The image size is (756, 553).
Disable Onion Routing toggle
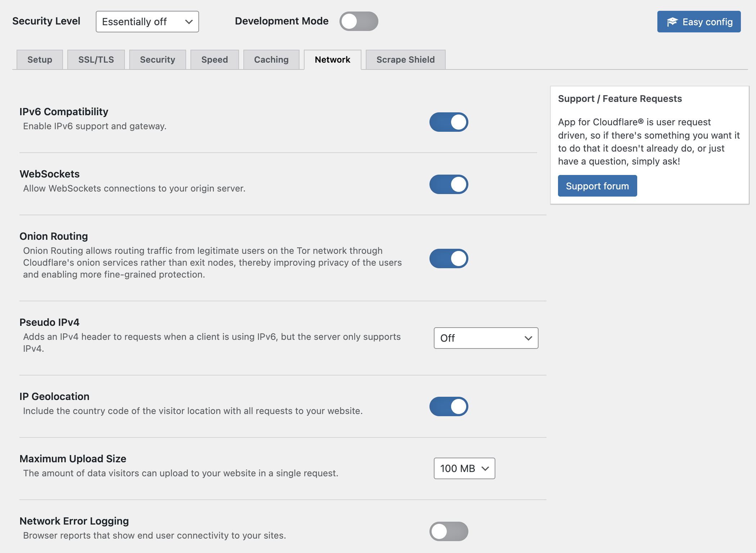click(449, 258)
